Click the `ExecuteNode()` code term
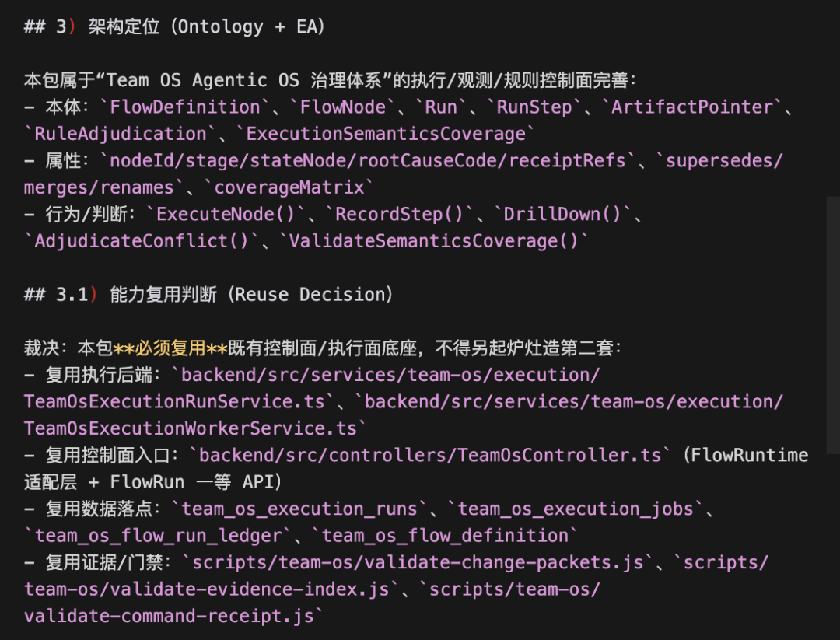The height and width of the screenshot is (640, 840). pyautogui.click(x=226, y=214)
